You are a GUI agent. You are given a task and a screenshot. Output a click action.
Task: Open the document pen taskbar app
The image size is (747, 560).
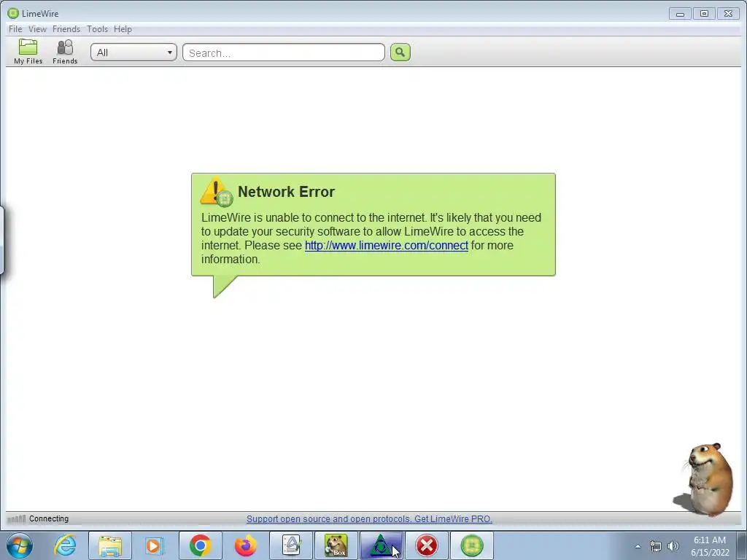pyautogui.click(x=291, y=545)
